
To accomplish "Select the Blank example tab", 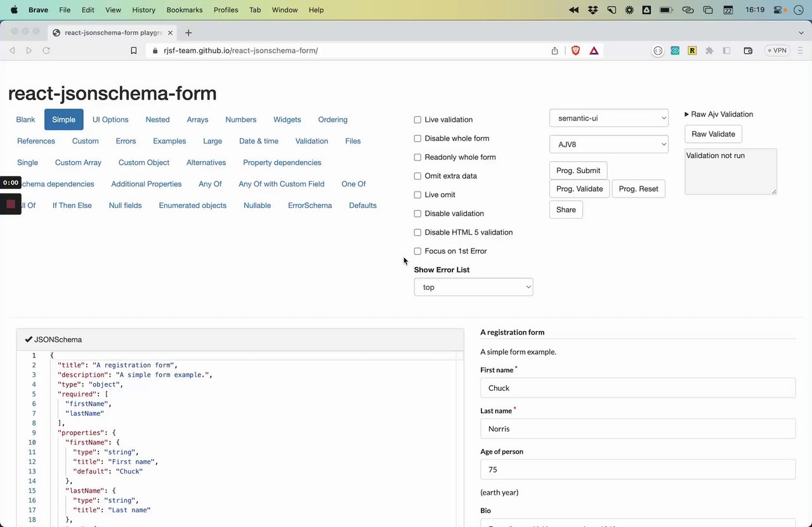I will click(26, 119).
